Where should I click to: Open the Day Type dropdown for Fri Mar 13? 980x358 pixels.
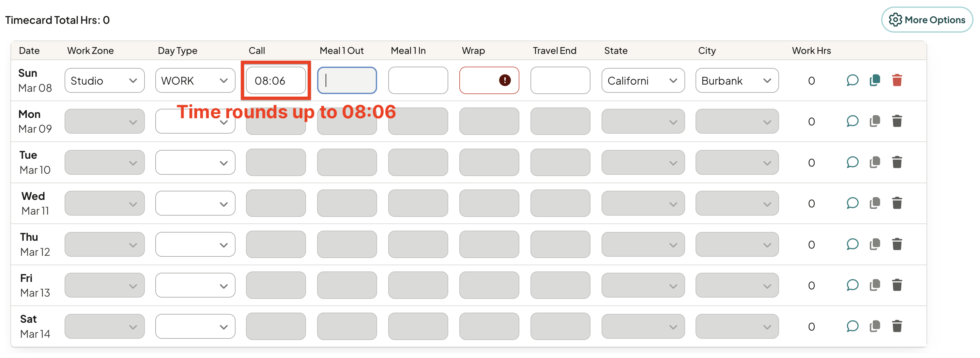point(195,285)
